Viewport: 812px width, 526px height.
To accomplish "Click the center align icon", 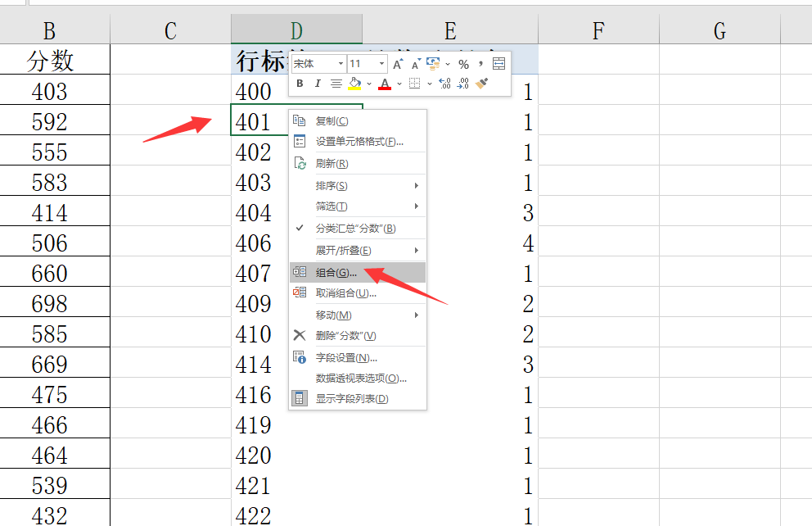I will point(336,84).
